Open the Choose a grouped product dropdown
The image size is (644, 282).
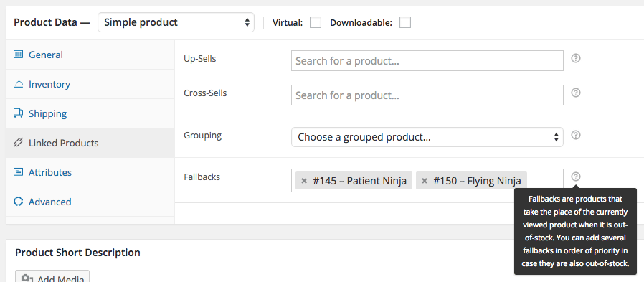[427, 137]
